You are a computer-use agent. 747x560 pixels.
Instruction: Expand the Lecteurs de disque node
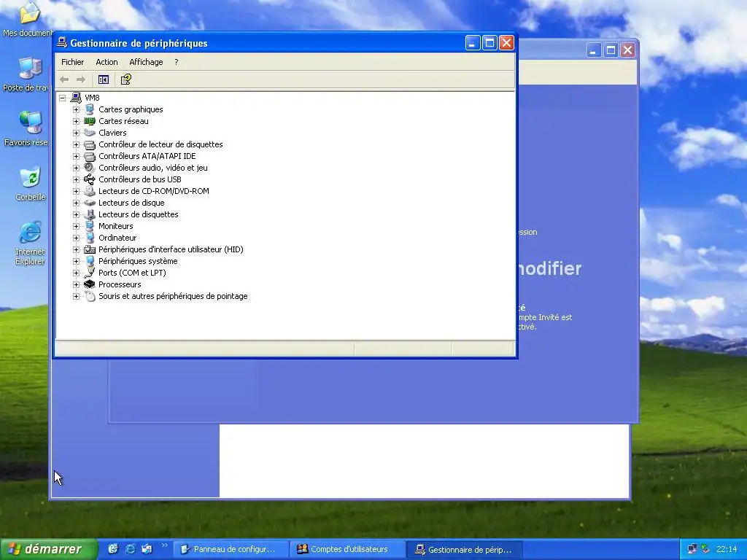point(76,203)
